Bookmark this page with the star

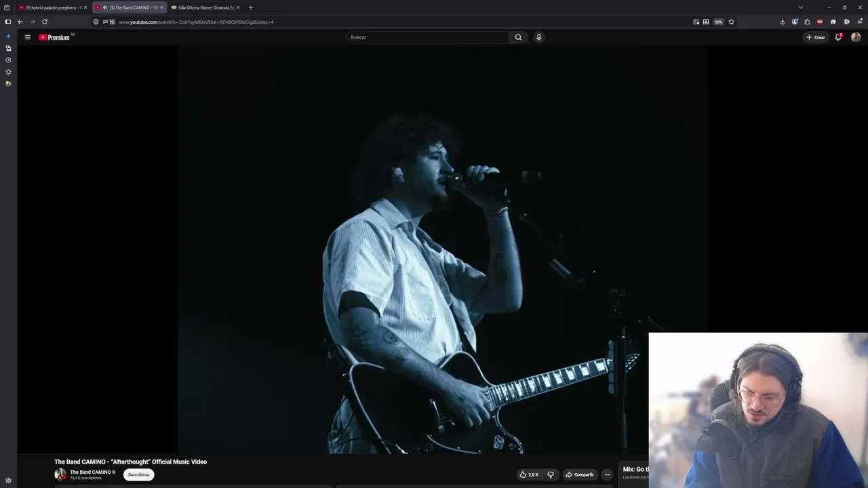click(731, 22)
